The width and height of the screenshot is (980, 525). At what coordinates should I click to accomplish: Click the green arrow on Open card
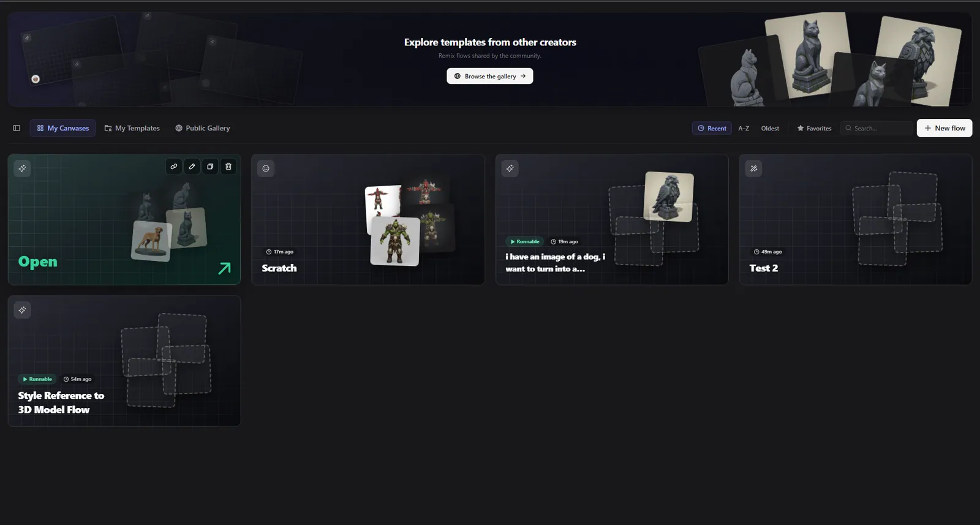(x=225, y=268)
